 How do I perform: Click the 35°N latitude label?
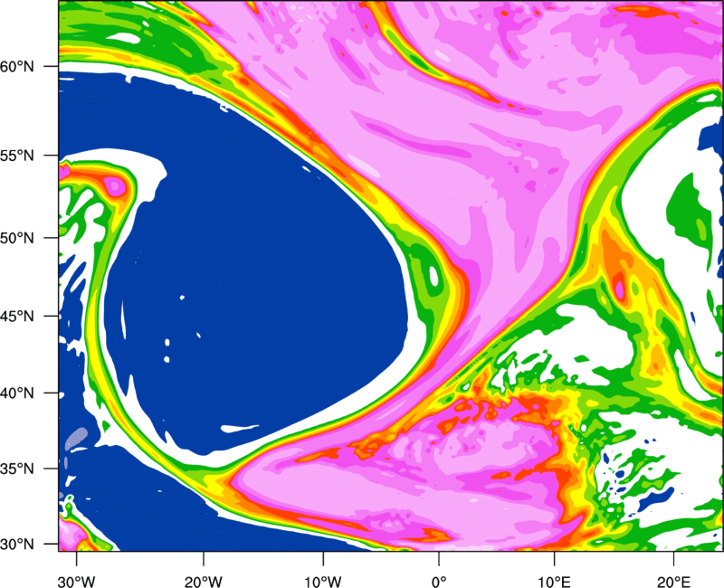[17, 469]
